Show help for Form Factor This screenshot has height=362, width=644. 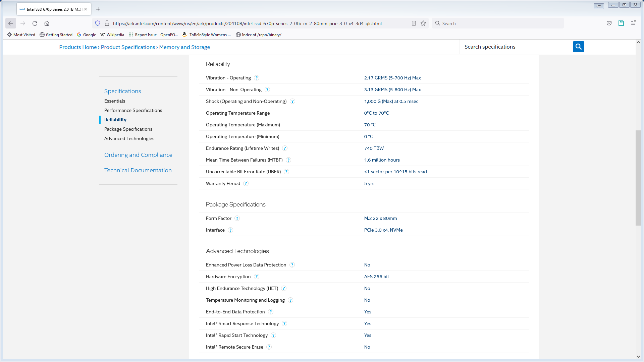tap(237, 219)
